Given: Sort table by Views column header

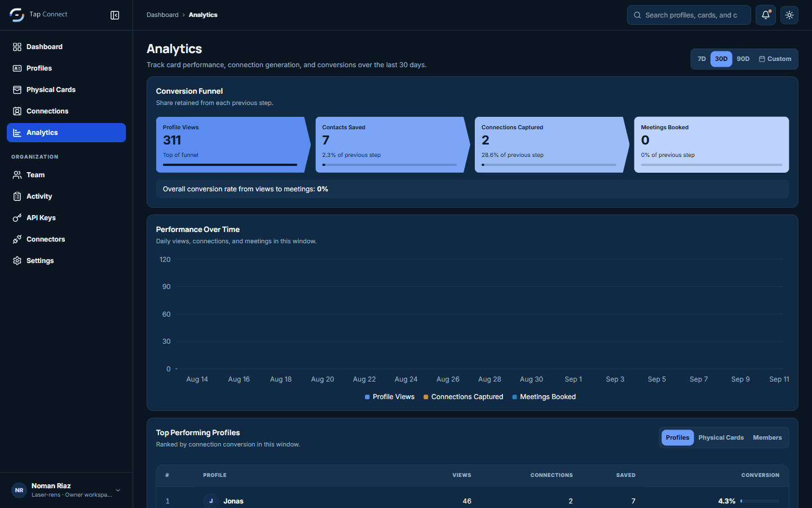Looking at the screenshot, I should click(462, 475).
